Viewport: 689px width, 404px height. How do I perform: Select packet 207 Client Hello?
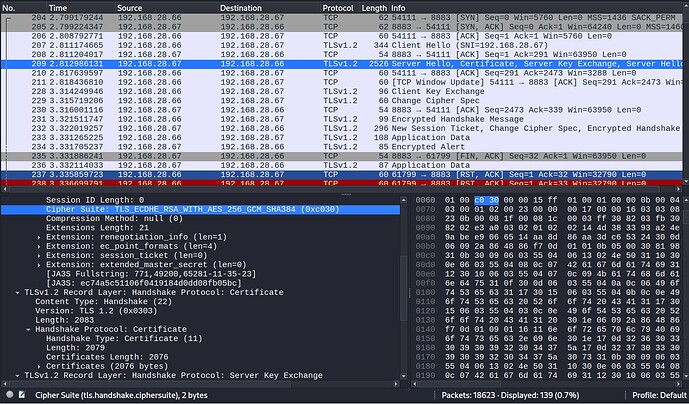pos(342,45)
